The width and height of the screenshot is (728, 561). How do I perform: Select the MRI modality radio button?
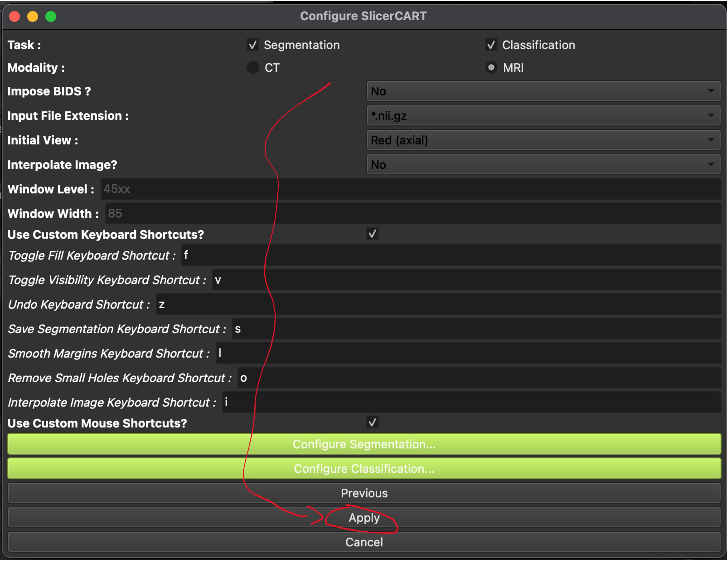point(491,68)
